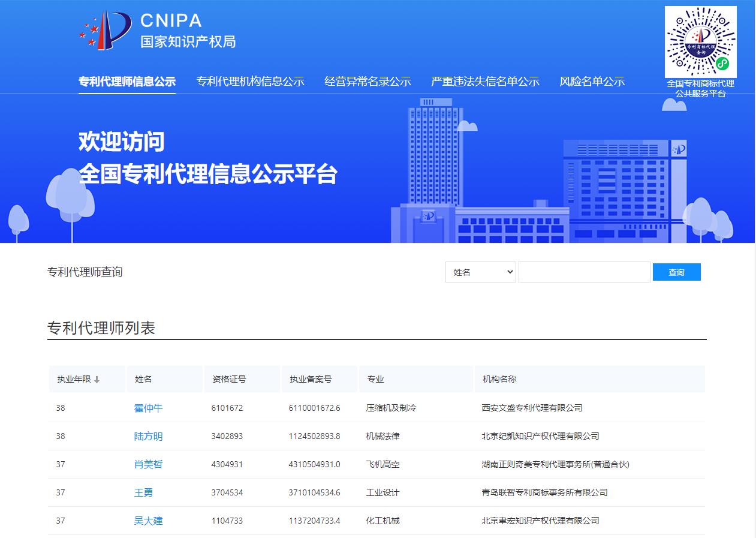
Task: Open agent profile for 霍仲牛
Action: pos(148,408)
